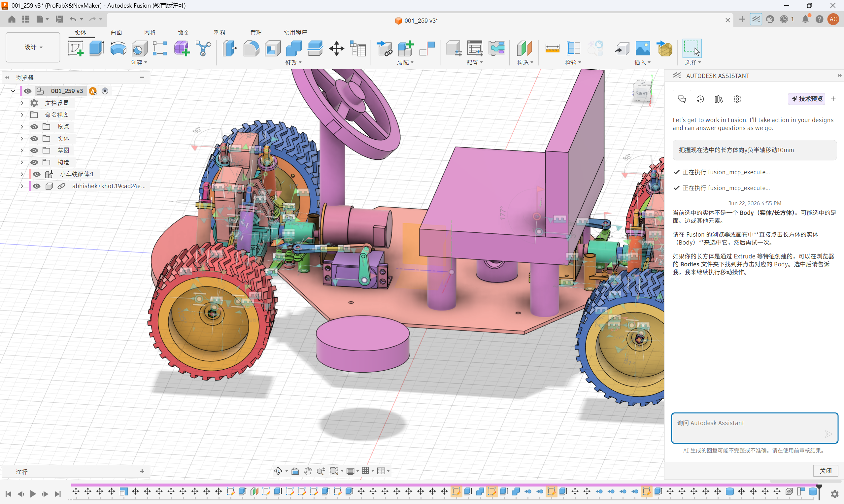Click the ViewCube RIGHT face

pos(642,93)
